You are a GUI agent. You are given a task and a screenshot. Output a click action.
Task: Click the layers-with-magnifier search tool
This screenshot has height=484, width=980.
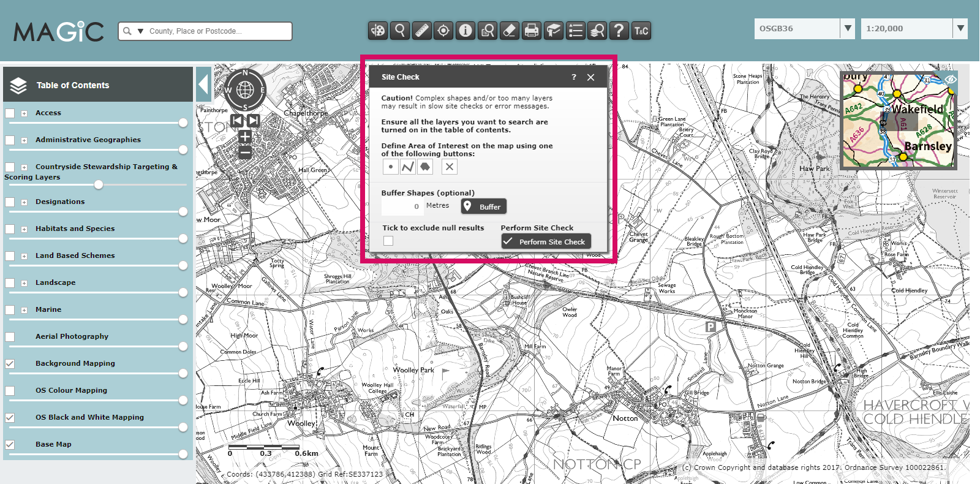pos(597,30)
